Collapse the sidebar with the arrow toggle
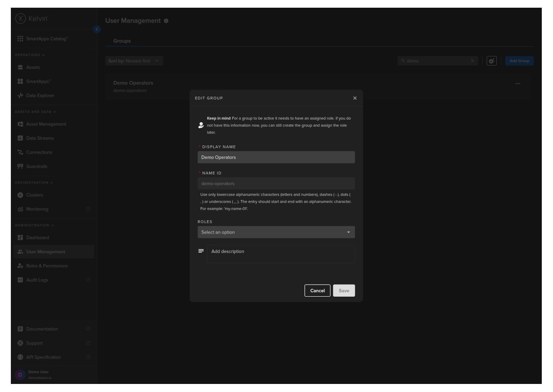Viewport: 553px width, 392px height. pyautogui.click(x=97, y=29)
